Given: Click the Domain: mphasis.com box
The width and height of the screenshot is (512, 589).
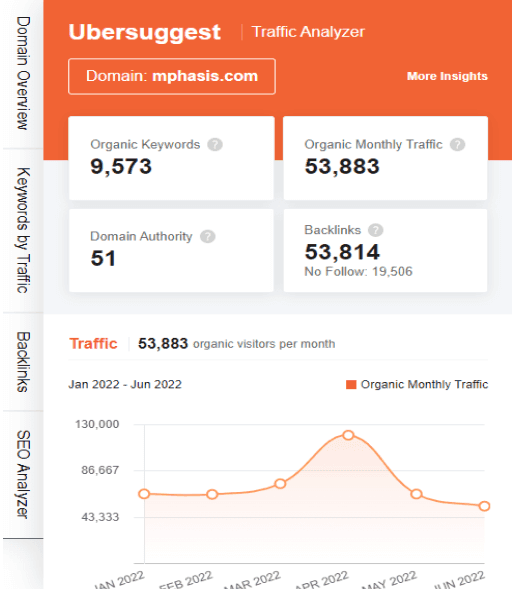Looking at the screenshot, I should tap(172, 76).
